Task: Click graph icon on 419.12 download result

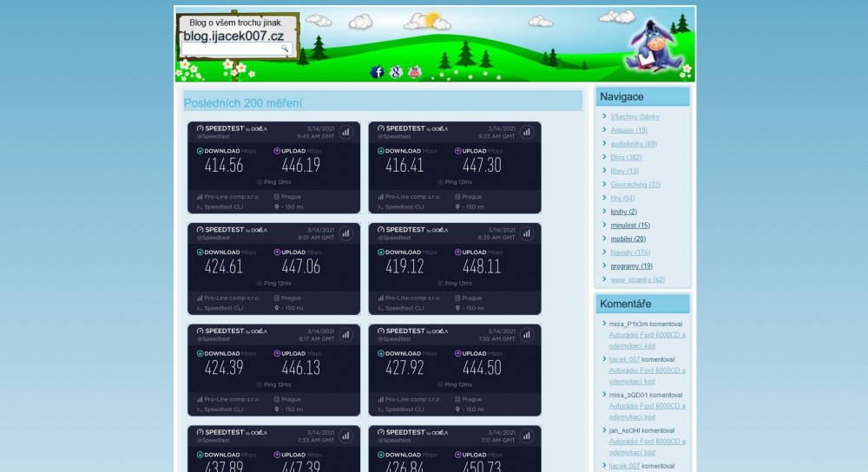Action: [527, 233]
